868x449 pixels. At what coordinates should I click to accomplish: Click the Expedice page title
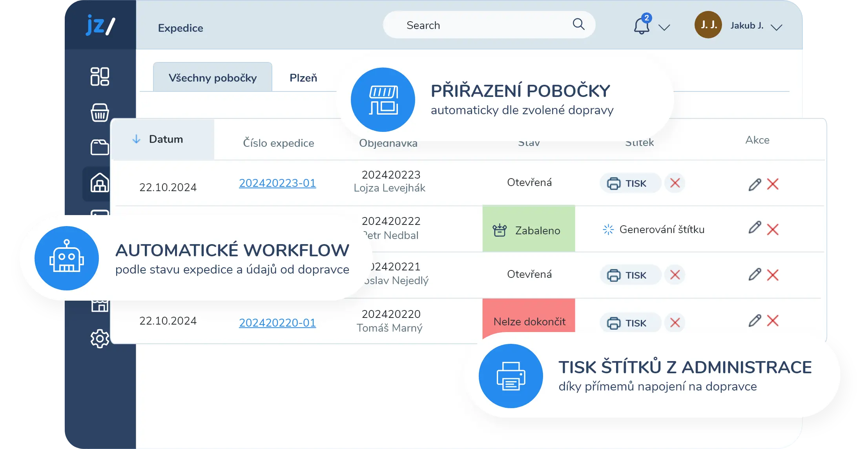(181, 28)
